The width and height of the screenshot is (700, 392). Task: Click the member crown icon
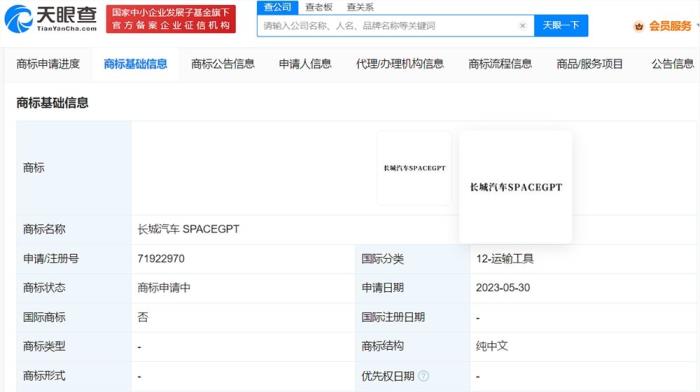(639, 26)
